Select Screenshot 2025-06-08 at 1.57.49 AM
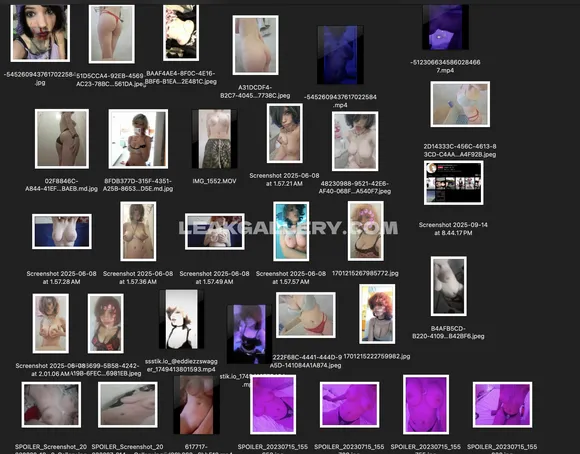The image size is (580, 454). pyautogui.click(x=215, y=231)
